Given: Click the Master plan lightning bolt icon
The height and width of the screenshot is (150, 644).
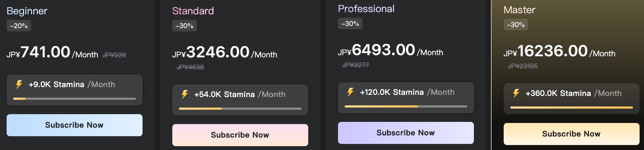Looking at the screenshot, I should [516, 93].
